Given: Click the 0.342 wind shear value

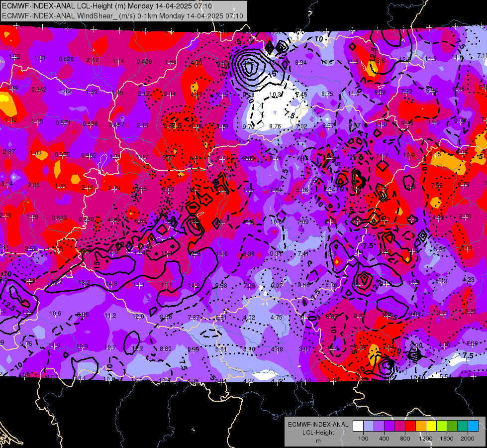Looking at the screenshot, I should (x=39, y=90).
